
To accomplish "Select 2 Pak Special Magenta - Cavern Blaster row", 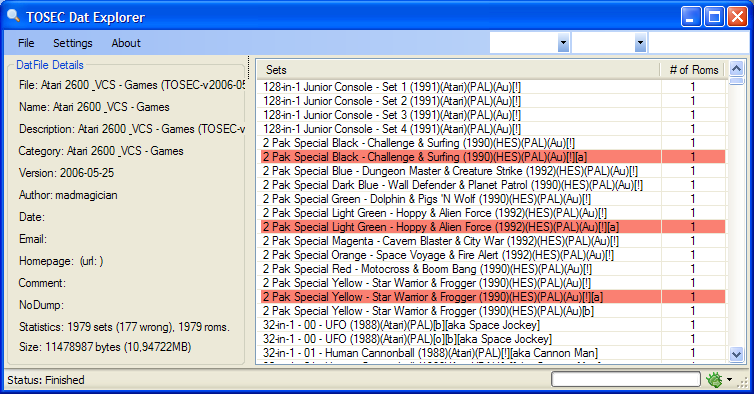I will pos(493,241).
